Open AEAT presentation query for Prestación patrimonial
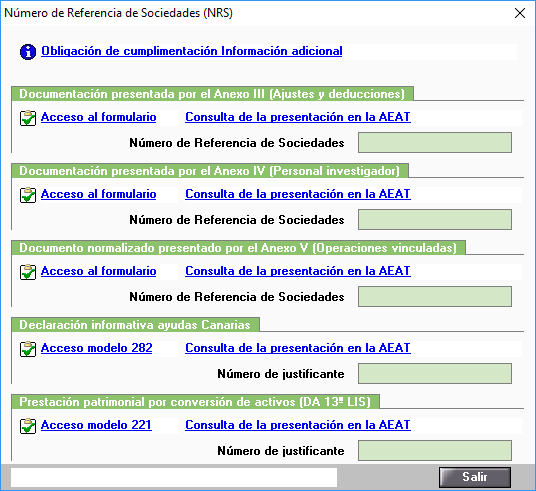 pos(298,425)
